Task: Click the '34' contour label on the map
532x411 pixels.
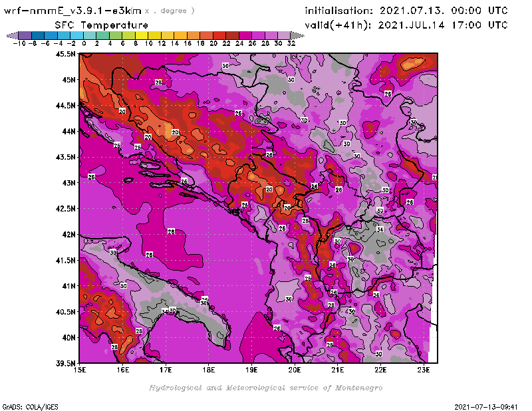Action: point(380,229)
